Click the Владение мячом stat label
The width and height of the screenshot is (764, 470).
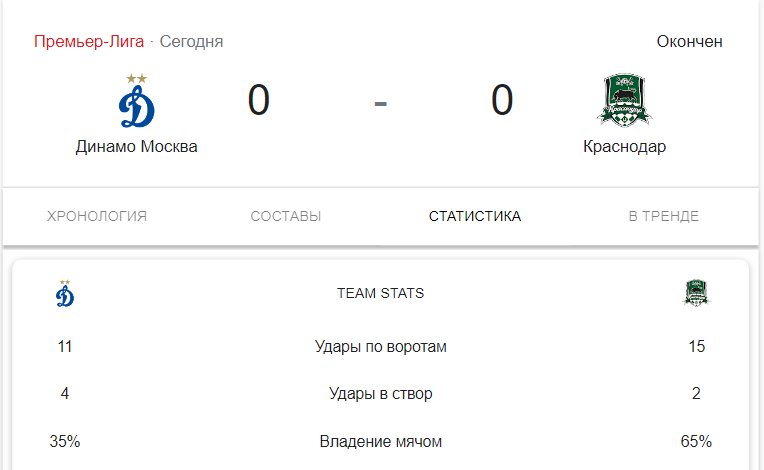pyautogui.click(x=381, y=441)
